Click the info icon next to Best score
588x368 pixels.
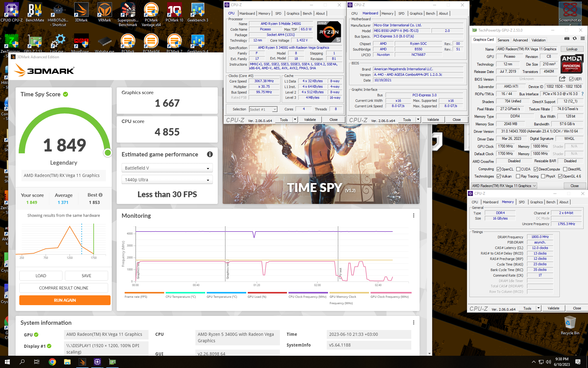click(101, 195)
